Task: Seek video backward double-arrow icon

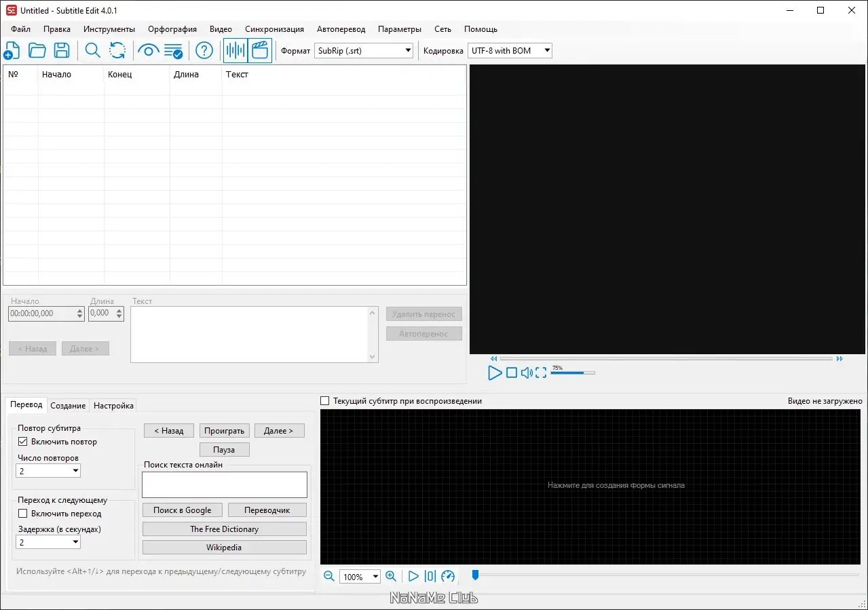Action: [494, 358]
